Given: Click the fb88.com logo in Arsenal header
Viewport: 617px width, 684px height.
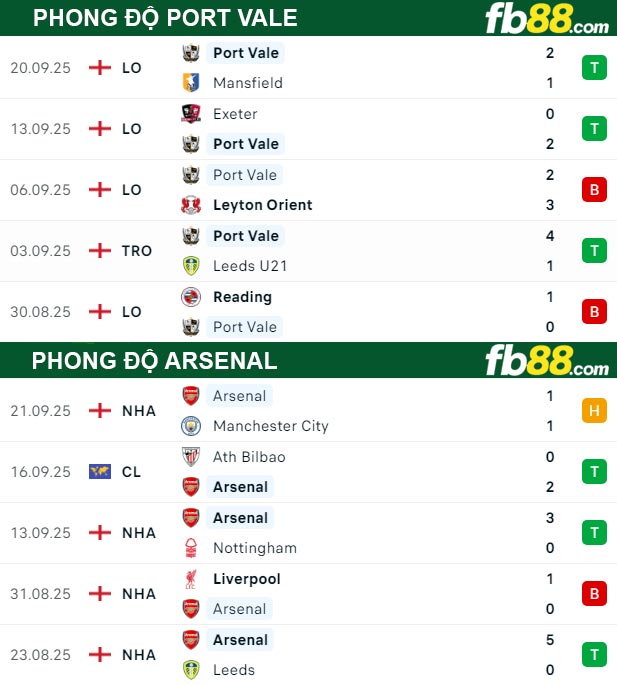Looking at the screenshot, I should coord(546,361).
